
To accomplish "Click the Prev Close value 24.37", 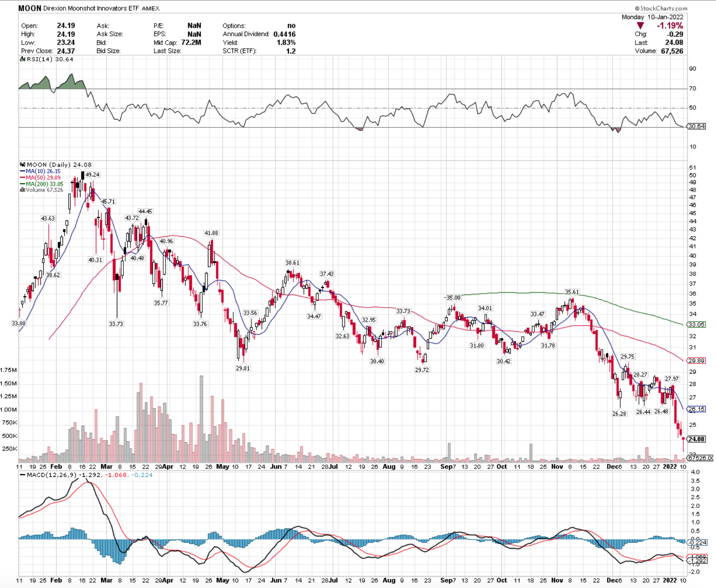I will coord(66,51).
